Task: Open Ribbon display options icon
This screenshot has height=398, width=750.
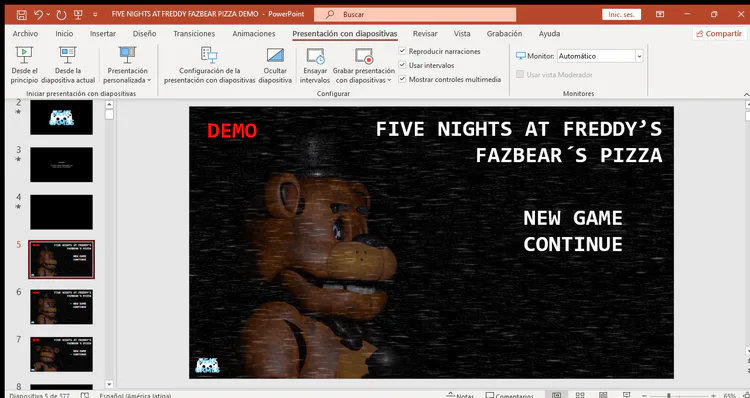Action: point(660,14)
